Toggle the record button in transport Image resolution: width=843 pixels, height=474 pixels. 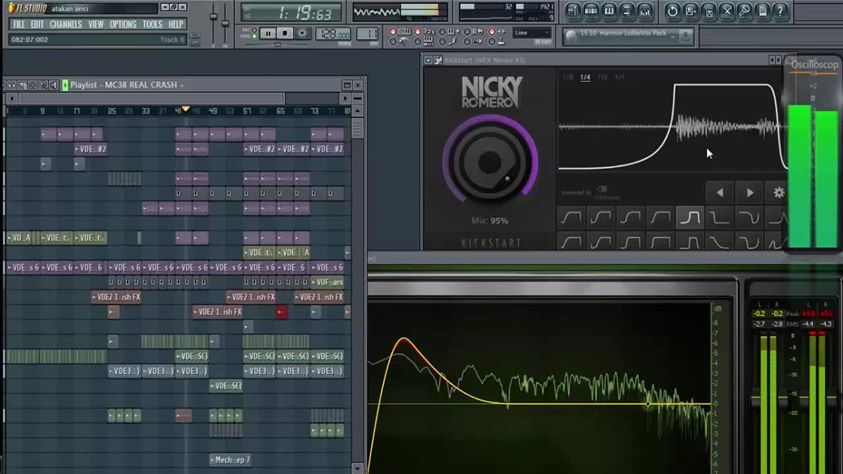(302, 33)
